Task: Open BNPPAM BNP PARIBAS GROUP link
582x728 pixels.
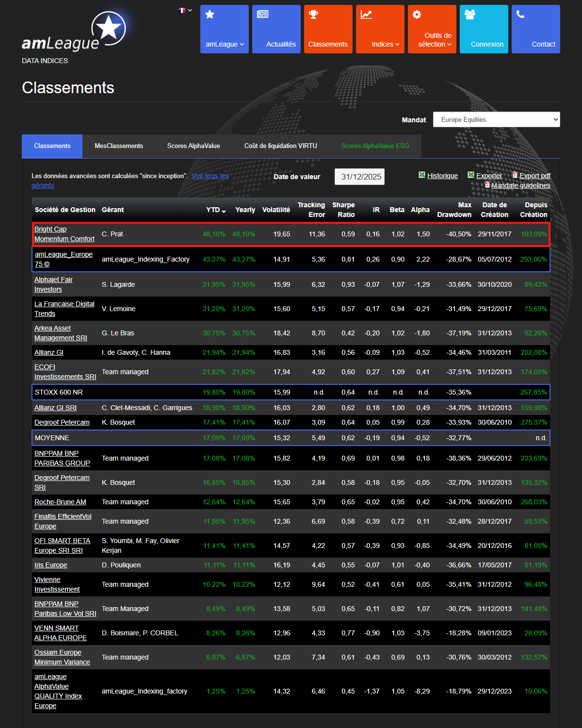Action: pos(62,458)
